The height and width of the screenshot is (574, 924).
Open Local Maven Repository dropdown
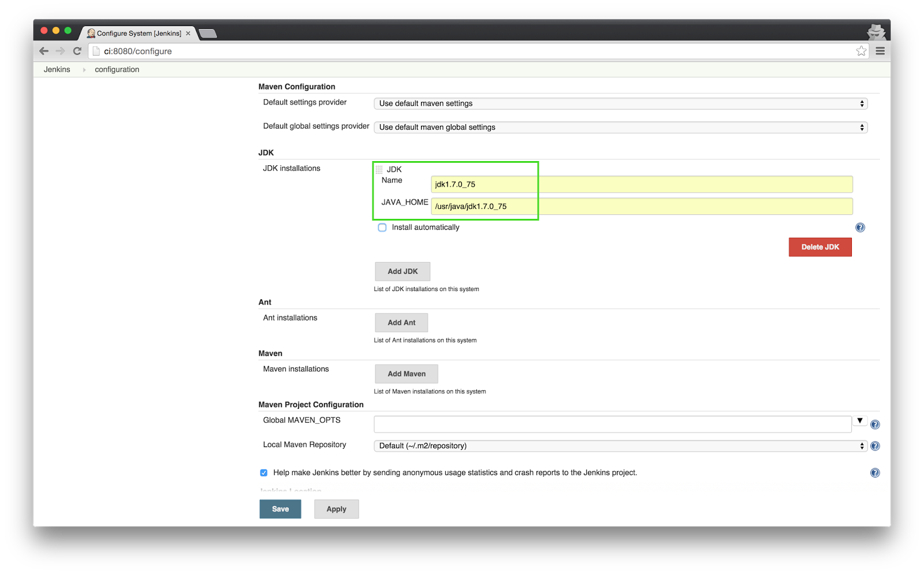(x=621, y=446)
